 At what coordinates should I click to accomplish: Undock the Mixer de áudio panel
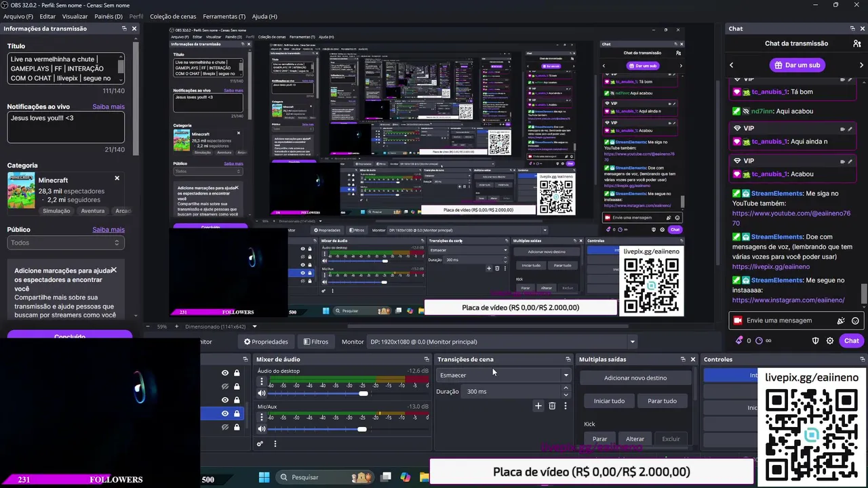427,359
